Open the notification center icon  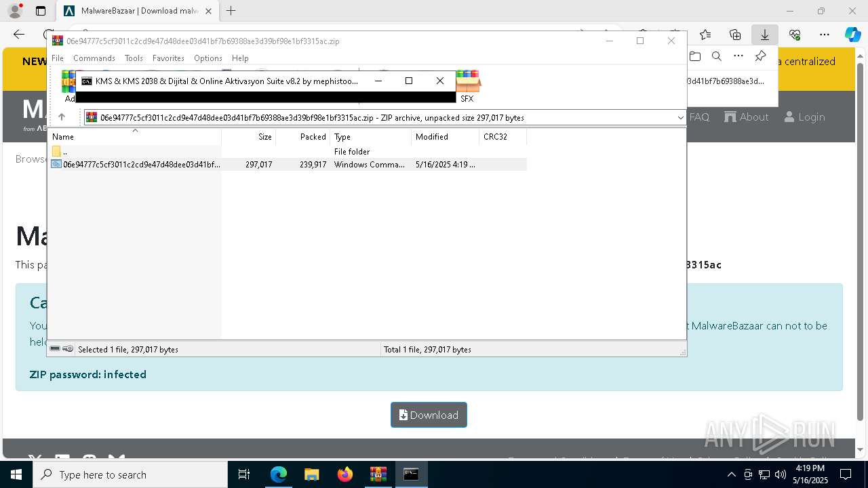(x=846, y=474)
